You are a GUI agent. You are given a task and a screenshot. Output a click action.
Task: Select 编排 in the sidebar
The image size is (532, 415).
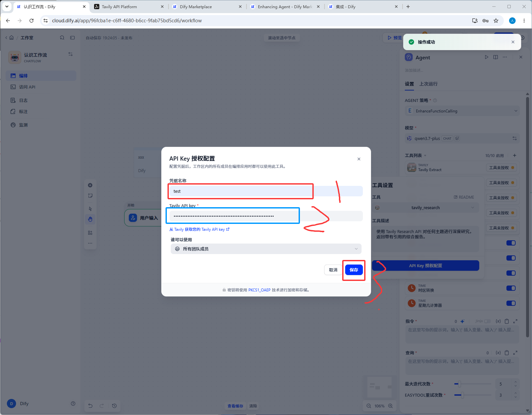(x=41, y=76)
